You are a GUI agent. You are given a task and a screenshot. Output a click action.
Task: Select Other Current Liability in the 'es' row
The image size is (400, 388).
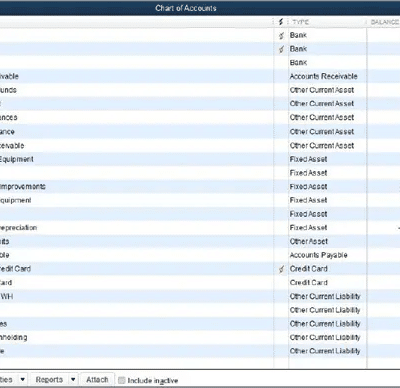(x=325, y=324)
